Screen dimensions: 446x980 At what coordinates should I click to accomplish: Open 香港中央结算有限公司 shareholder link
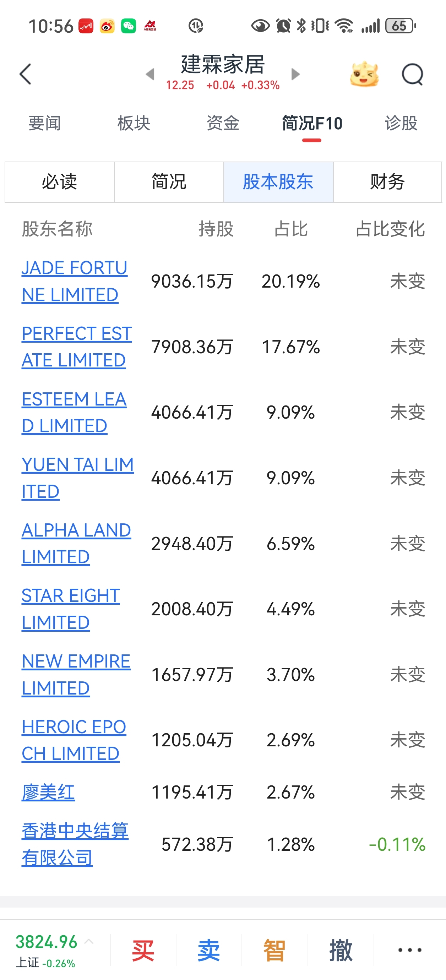click(75, 844)
